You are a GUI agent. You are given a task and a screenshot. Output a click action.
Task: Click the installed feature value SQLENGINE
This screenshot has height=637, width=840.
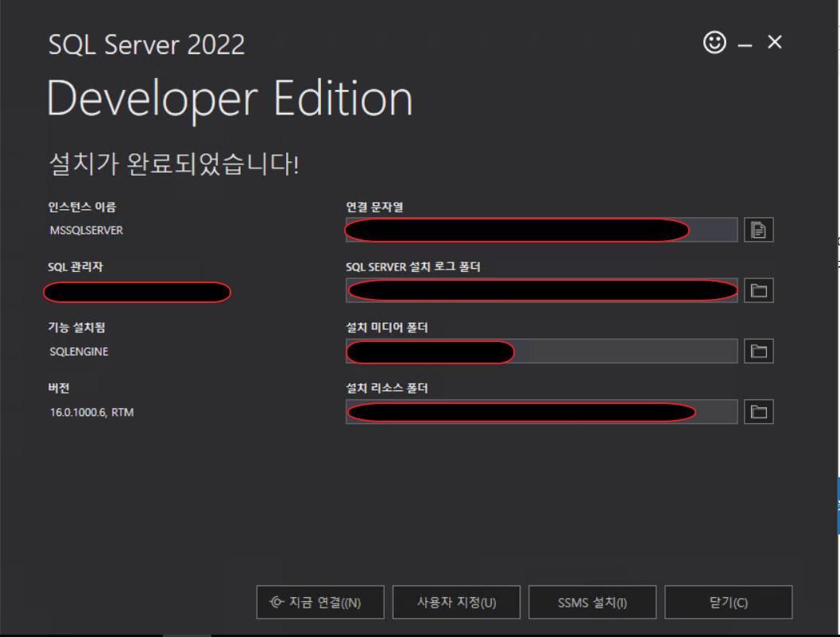tap(79, 352)
